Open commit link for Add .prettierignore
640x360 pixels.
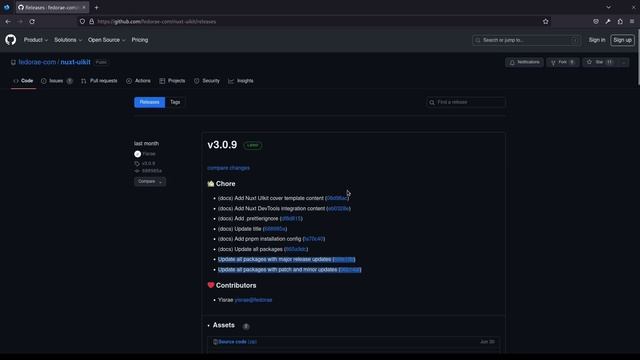click(291, 219)
